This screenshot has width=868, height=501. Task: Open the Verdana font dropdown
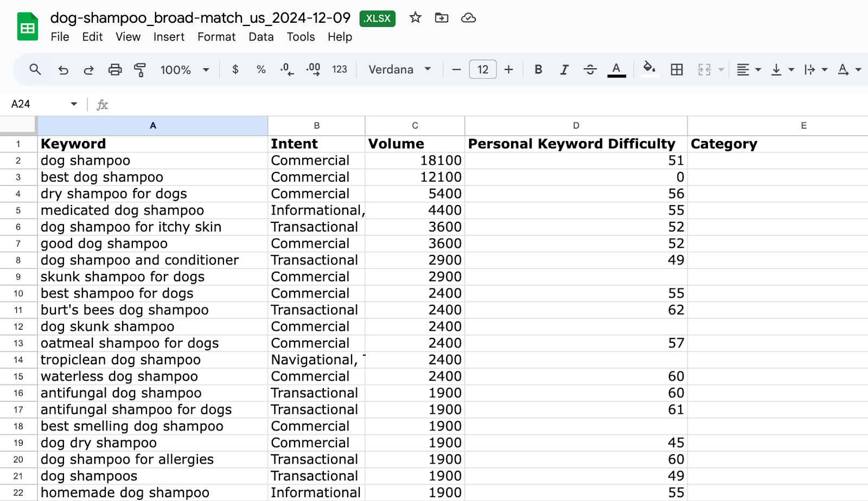pos(399,69)
